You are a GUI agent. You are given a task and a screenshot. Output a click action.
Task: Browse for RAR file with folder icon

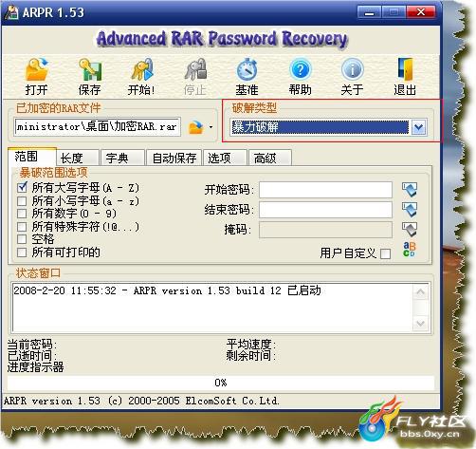pyautogui.click(x=195, y=127)
